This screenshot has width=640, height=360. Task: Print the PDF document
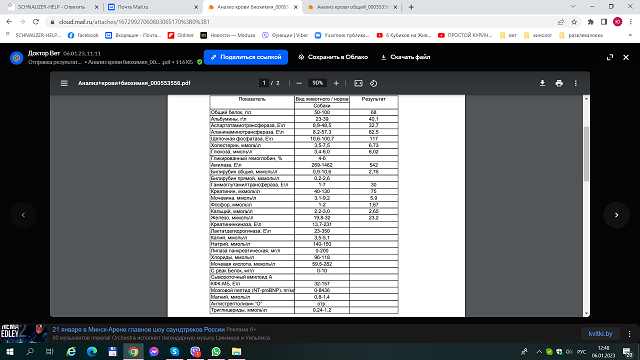[x=559, y=83]
